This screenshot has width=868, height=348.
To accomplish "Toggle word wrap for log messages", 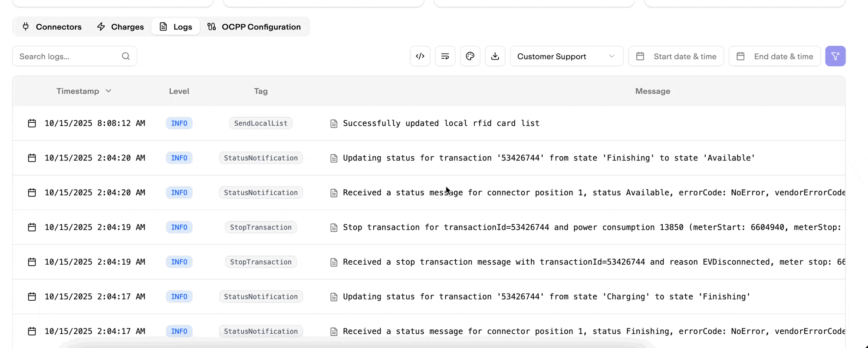I will point(445,56).
